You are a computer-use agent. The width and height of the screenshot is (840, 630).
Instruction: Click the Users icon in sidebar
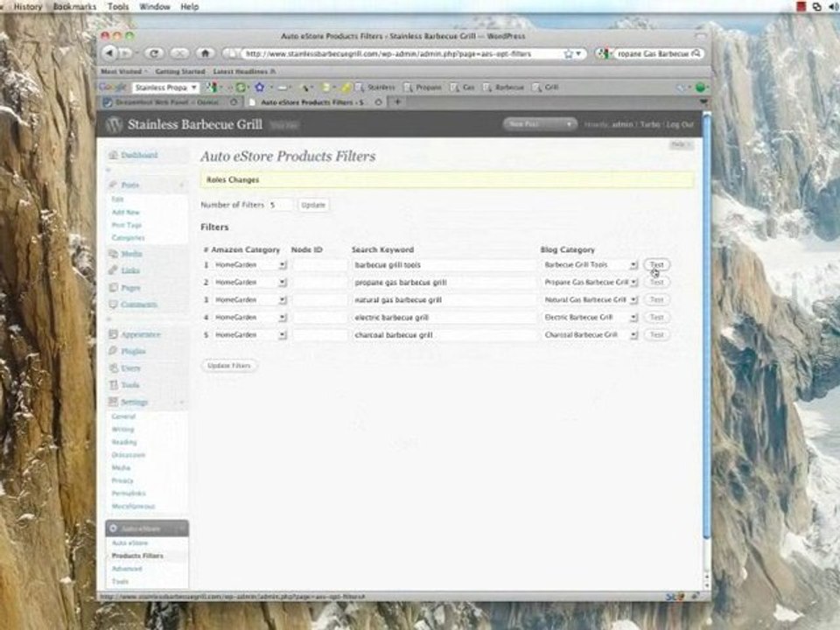113,368
